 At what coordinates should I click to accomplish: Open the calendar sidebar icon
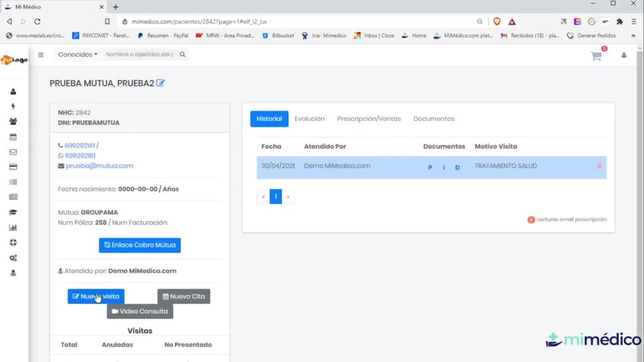pos(13,136)
